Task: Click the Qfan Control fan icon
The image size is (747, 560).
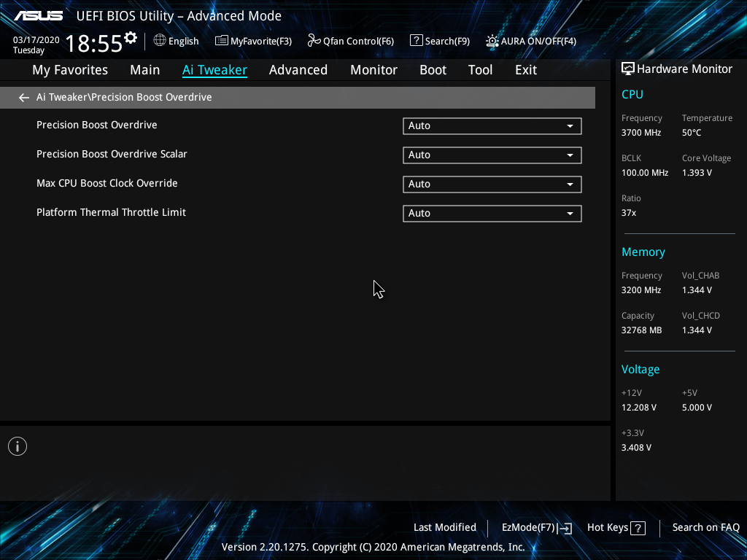Action: pos(314,41)
